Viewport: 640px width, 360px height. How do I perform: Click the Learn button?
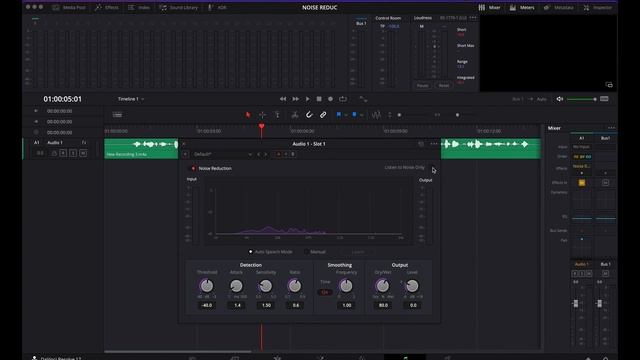pos(358,252)
